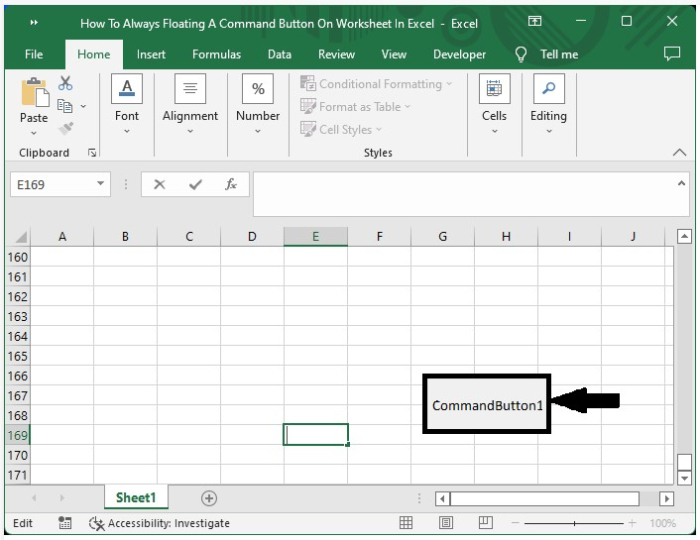This screenshot has height=540, width=700.
Task: Click the vertical scroll down arrow
Action: [x=684, y=478]
